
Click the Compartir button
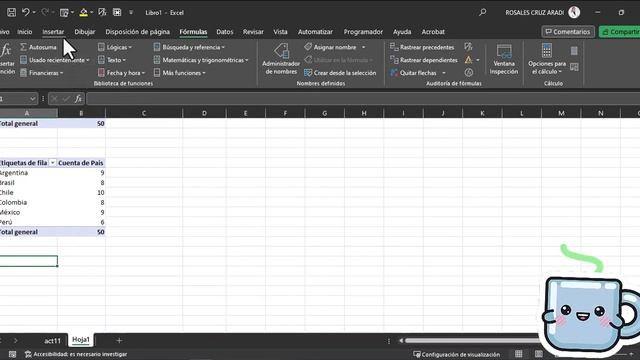click(620, 32)
